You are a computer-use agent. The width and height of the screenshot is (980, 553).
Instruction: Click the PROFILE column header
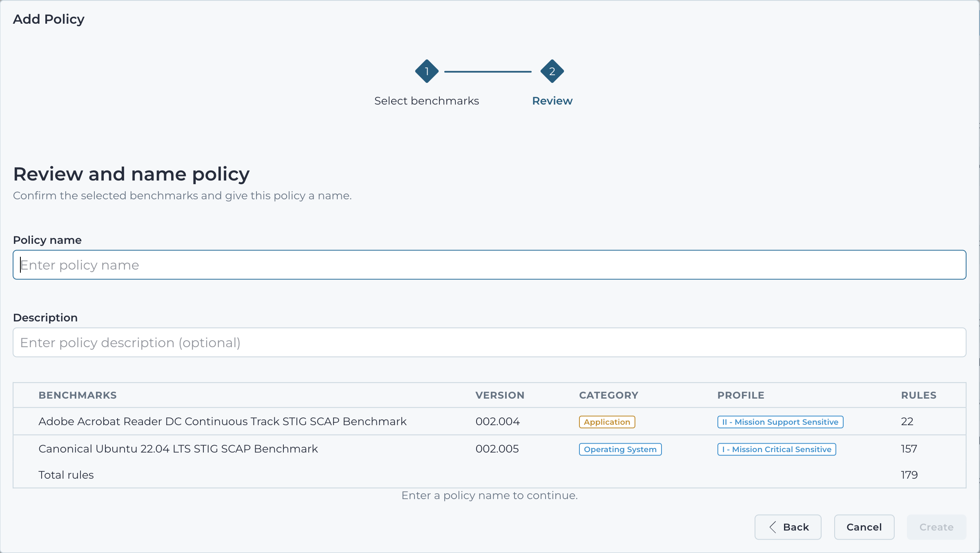(x=741, y=395)
